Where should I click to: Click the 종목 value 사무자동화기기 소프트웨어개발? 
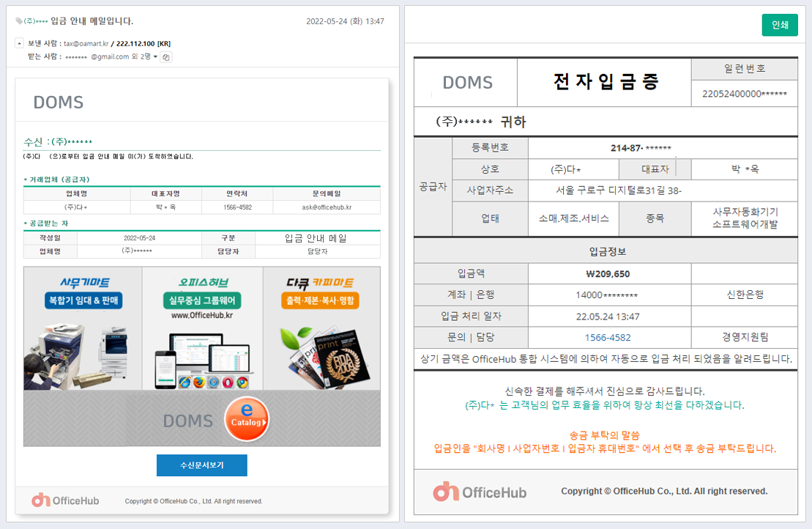(745, 218)
